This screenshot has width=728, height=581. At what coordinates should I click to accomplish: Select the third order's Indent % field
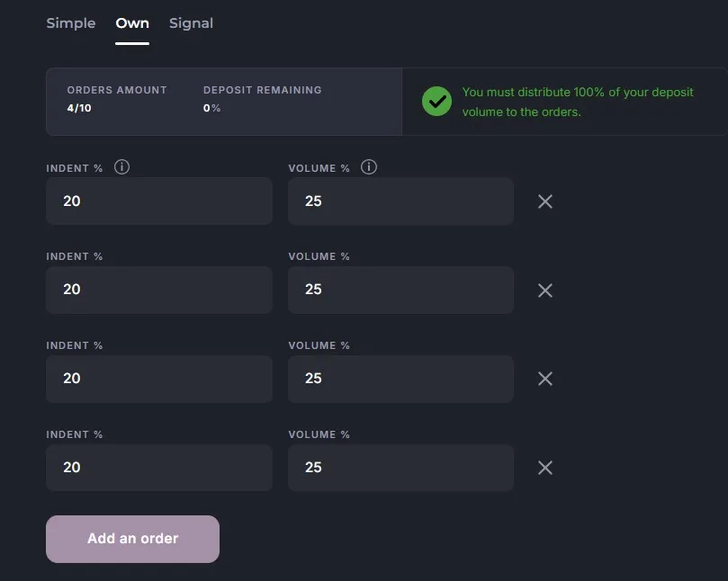pos(159,379)
